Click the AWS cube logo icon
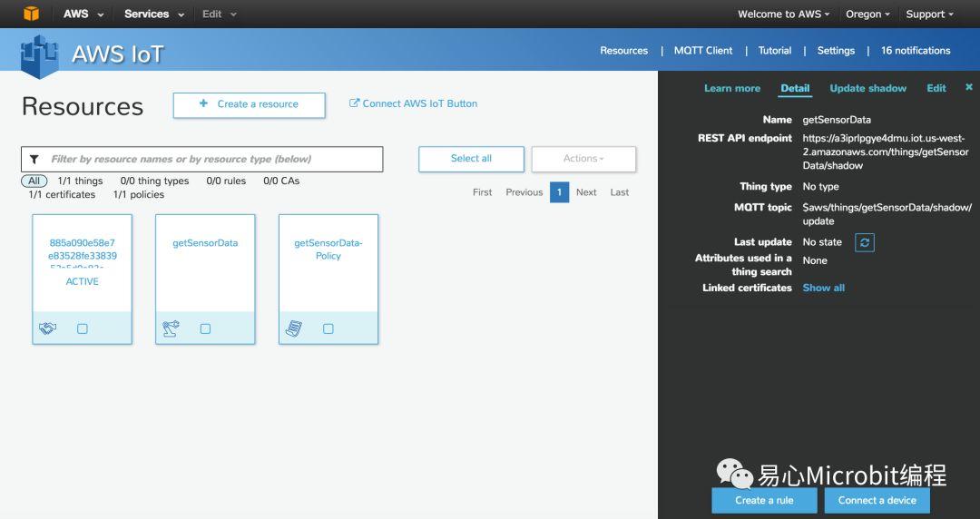Image resolution: width=980 pixels, height=519 pixels. (31, 13)
